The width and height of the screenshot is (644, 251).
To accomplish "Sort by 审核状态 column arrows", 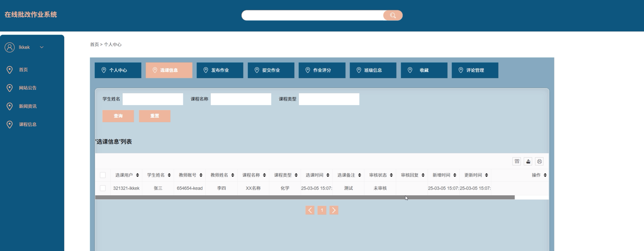I will (391, 175).
